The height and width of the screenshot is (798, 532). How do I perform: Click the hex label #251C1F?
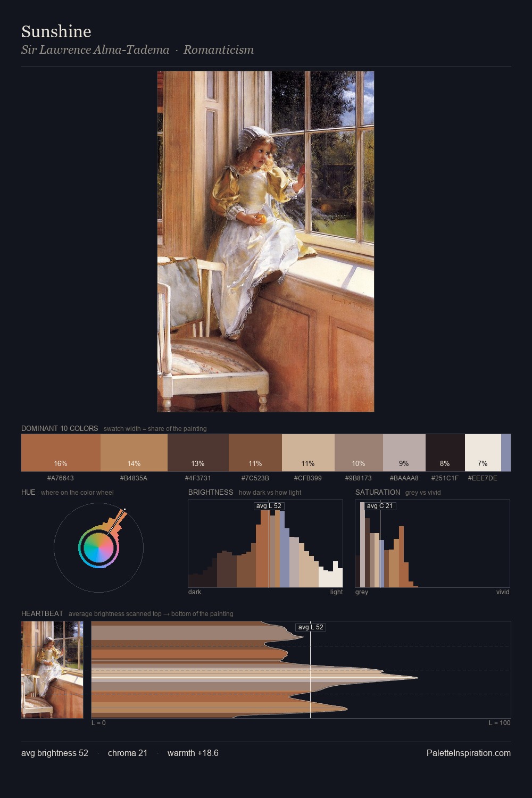(445, 478)
